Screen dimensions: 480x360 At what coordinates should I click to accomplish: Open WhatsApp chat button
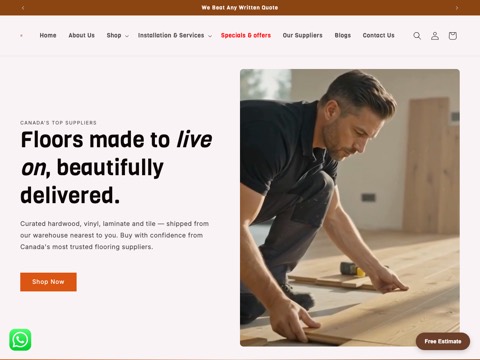(x=20, y=340)
